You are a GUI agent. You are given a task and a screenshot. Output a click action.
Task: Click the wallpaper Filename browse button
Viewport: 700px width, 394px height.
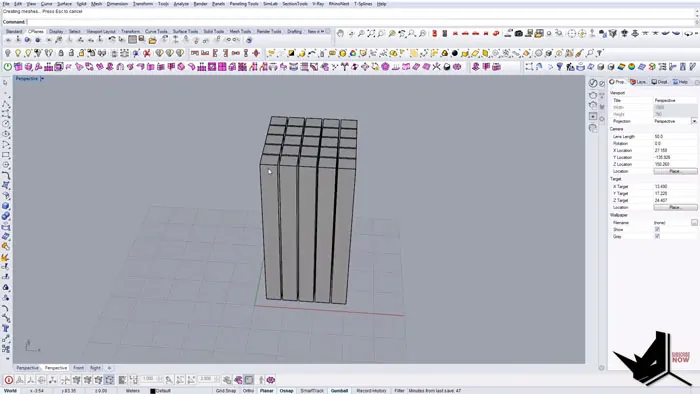[694, 222]
